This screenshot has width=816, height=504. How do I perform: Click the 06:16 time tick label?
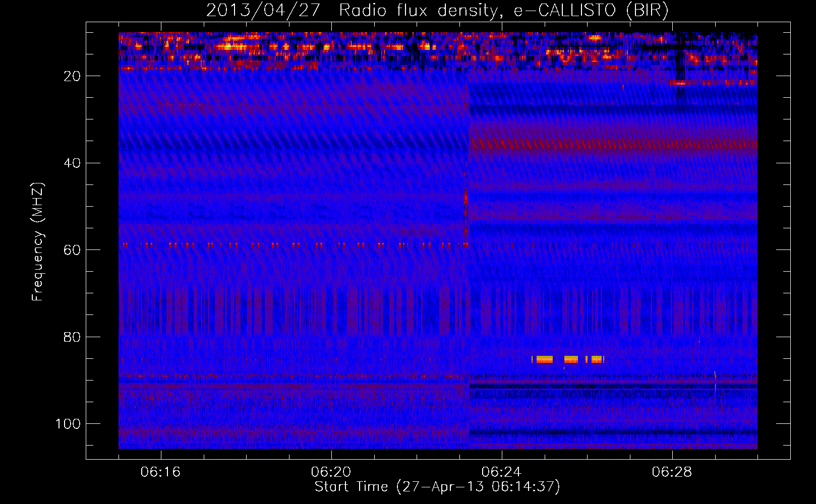click(x=160, y=472)
